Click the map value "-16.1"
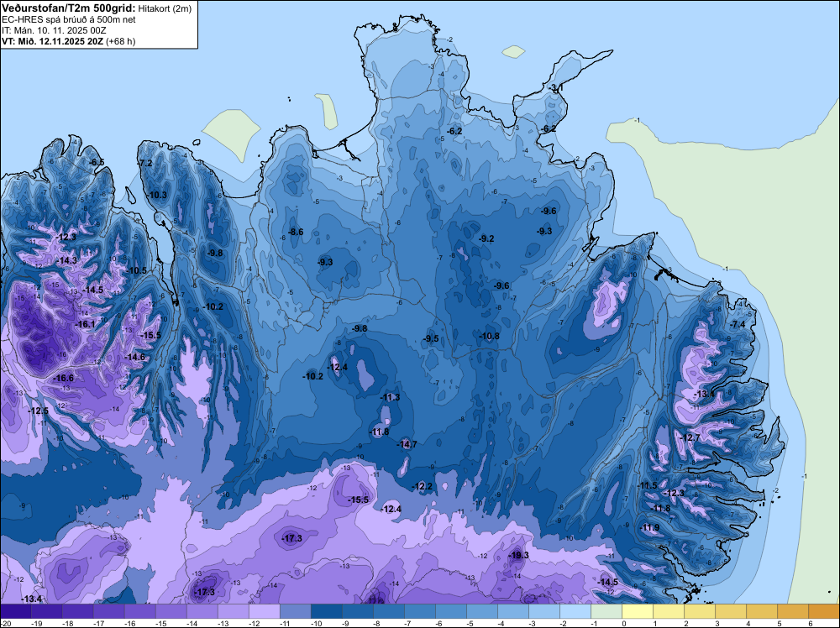This screenshot has height=628, width=840. coord(85,324)
